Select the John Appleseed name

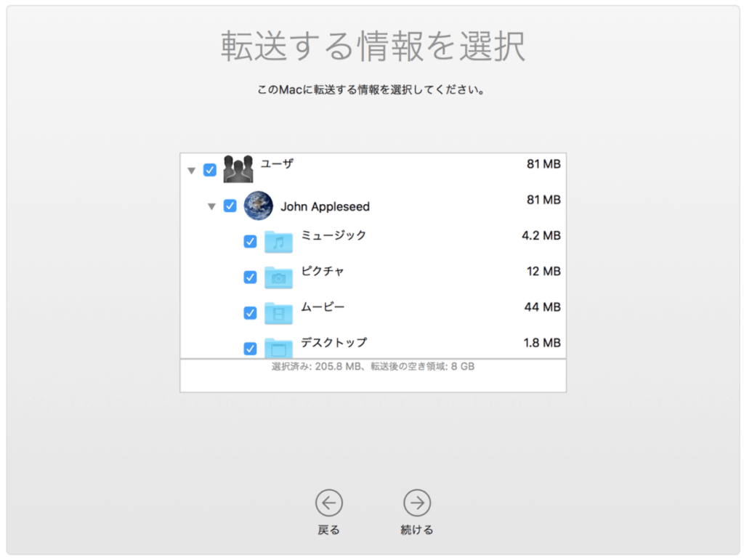(325, 207)
